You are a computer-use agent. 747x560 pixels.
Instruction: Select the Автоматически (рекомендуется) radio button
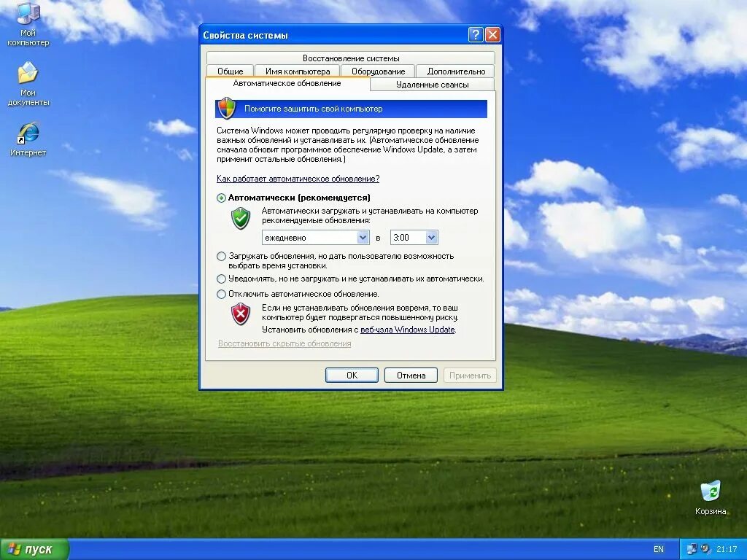click(221, 198)
